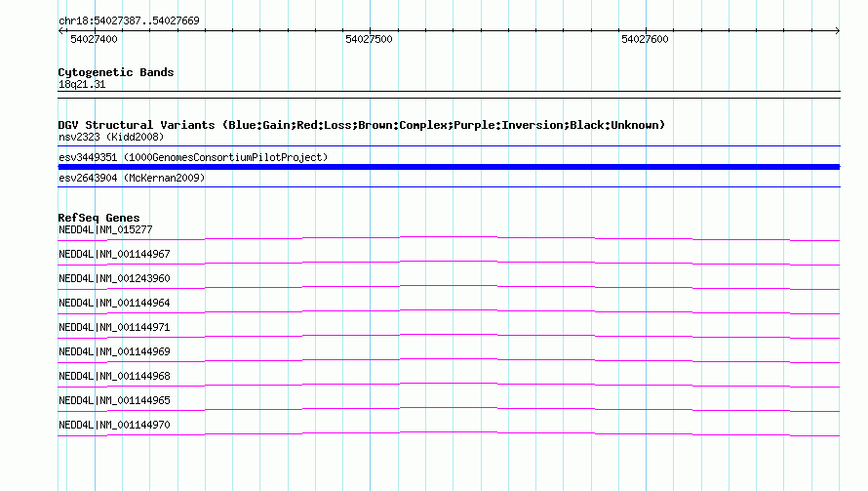Select variant nsv2323 (Kidd2008) label
The width and height of the screenshot is (868, 491).
coord(111,137)
